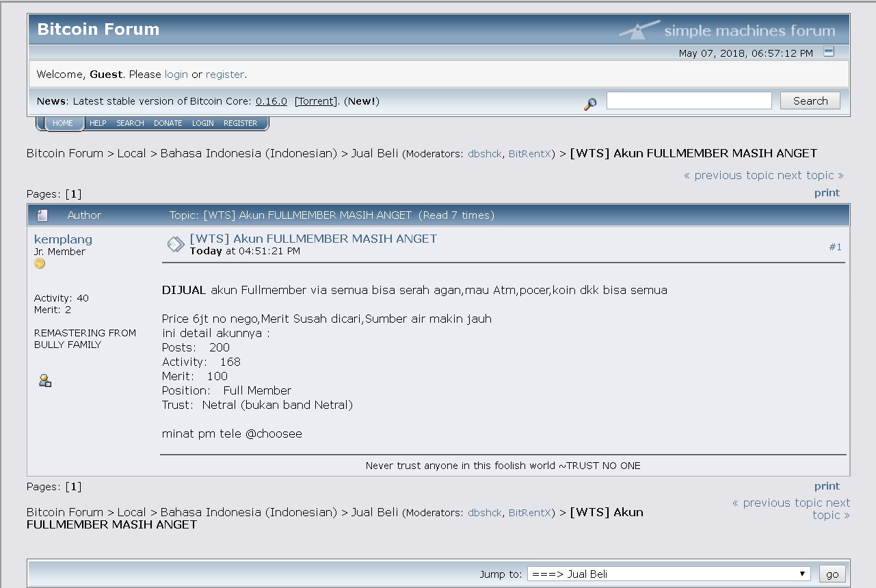Open the HELP menu tab

98,123
